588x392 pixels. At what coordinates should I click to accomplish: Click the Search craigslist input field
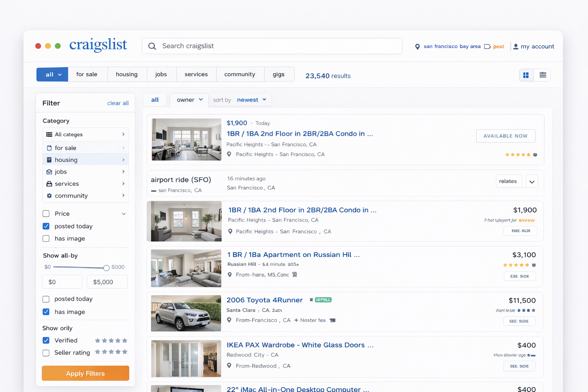272,46
